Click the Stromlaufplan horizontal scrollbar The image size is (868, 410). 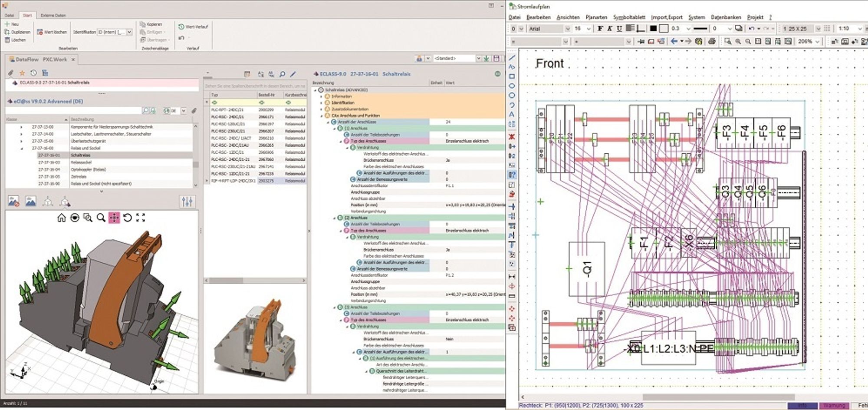click(718, 397)
